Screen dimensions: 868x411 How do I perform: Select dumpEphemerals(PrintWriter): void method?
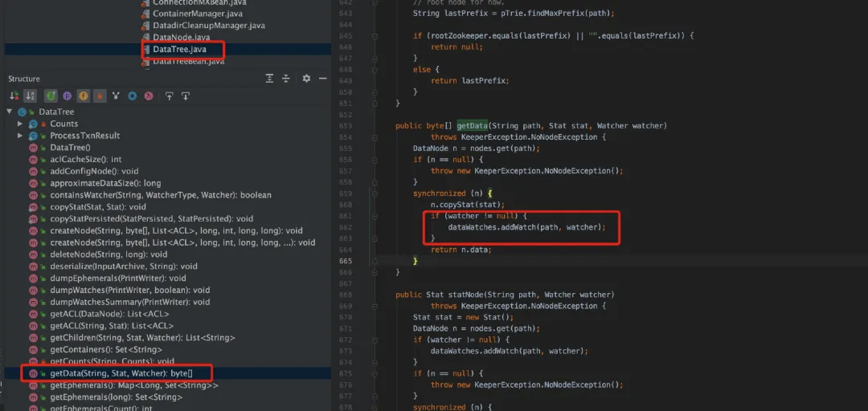click(x=118, y=279)
